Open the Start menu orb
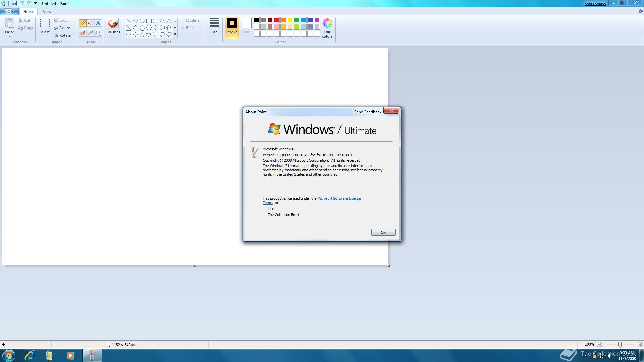 9,355
